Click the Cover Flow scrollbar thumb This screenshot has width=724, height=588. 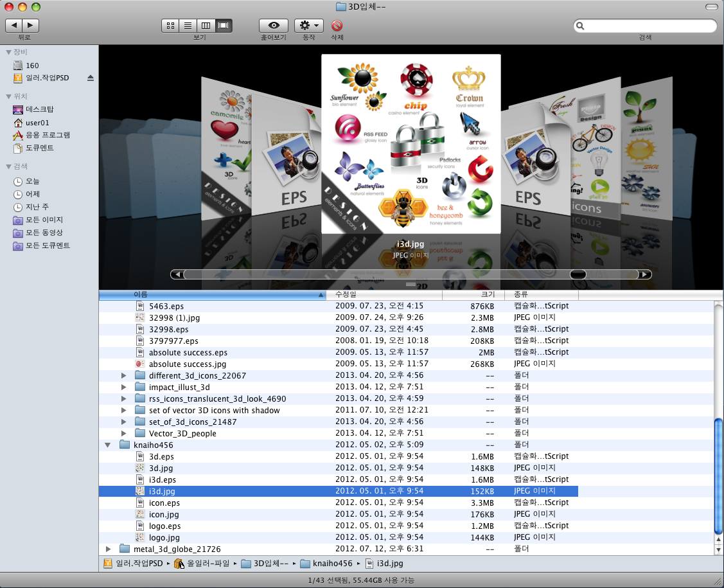pos(578,274)
